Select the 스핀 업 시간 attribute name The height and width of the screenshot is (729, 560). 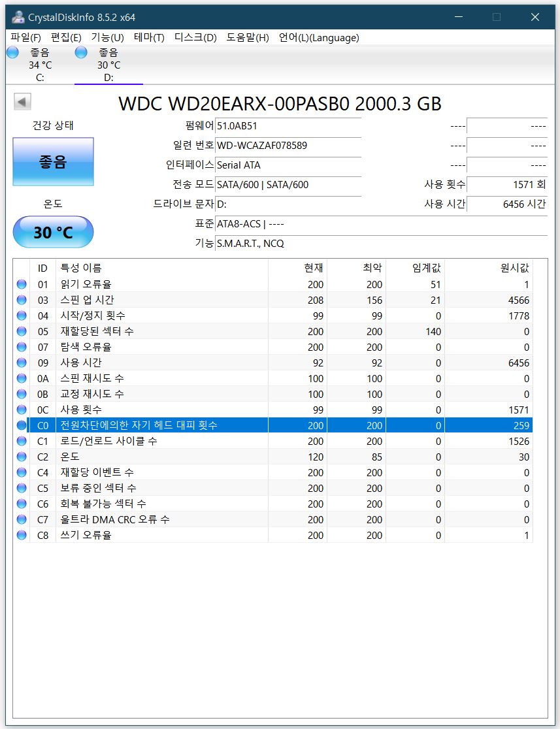coord(88,300)
